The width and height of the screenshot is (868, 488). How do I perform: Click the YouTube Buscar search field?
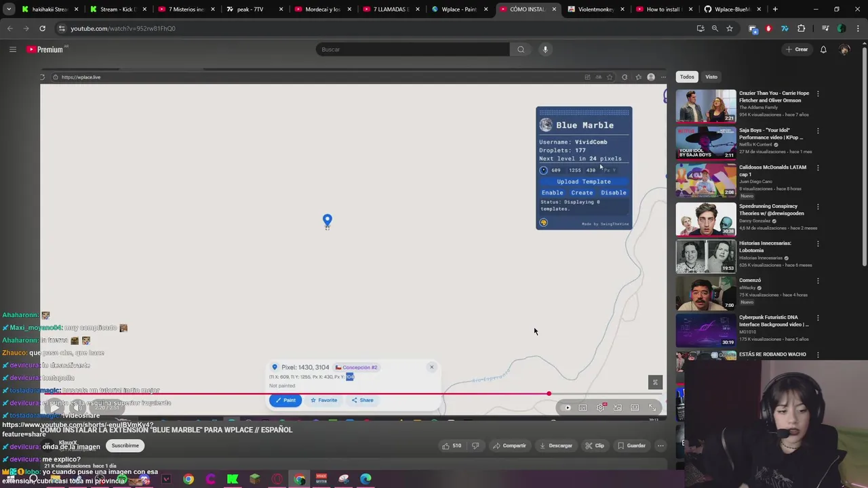tap(412, 49)
